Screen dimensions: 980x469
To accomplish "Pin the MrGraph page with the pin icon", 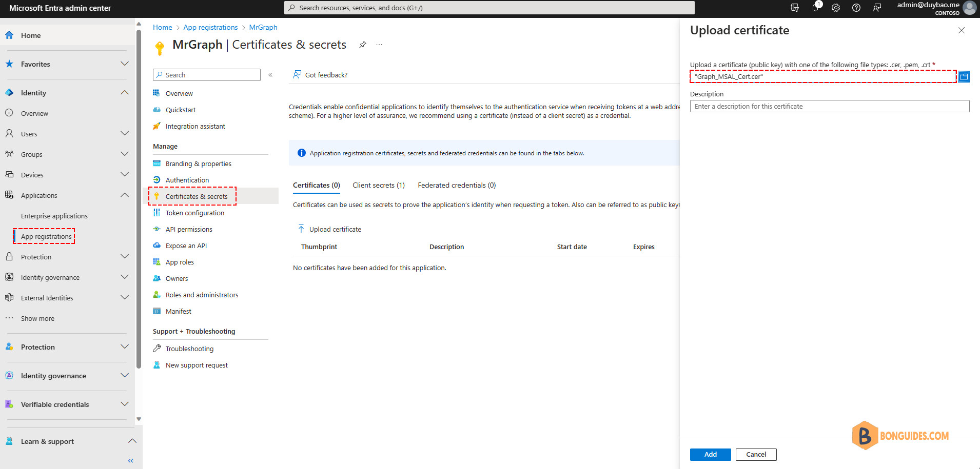I will click(363, 45).
